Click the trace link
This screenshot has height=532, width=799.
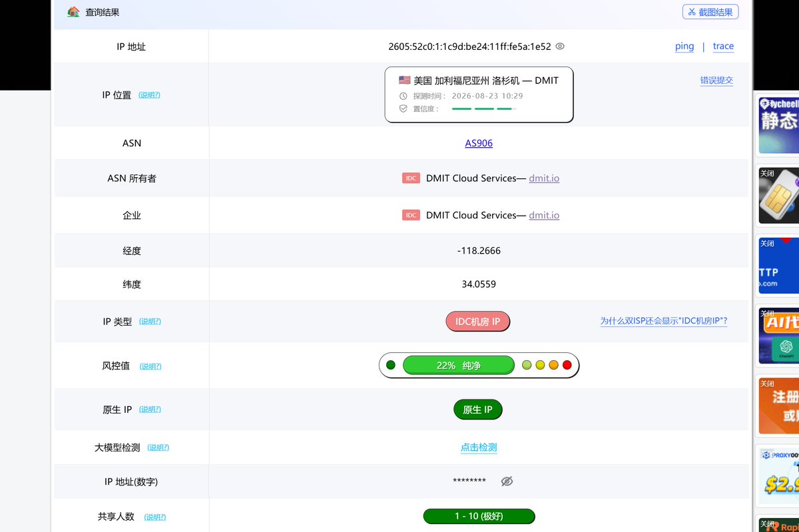point(723,46)
